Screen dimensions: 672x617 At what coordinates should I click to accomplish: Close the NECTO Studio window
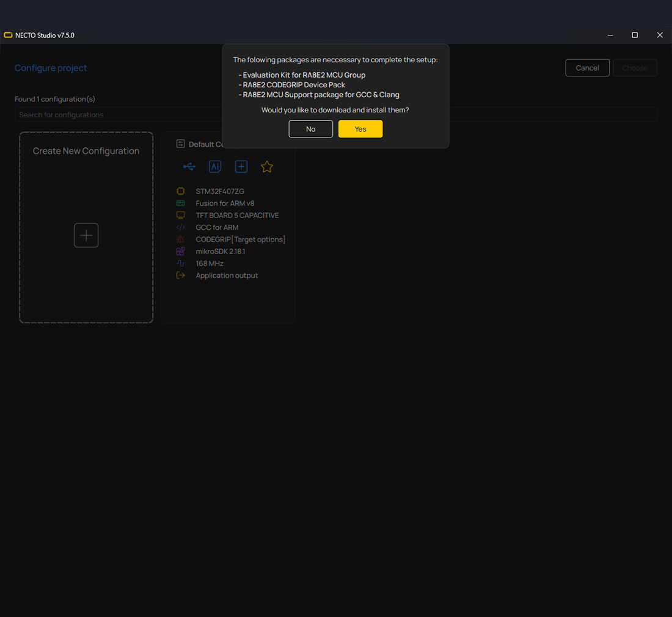click(x=660, y=35)
